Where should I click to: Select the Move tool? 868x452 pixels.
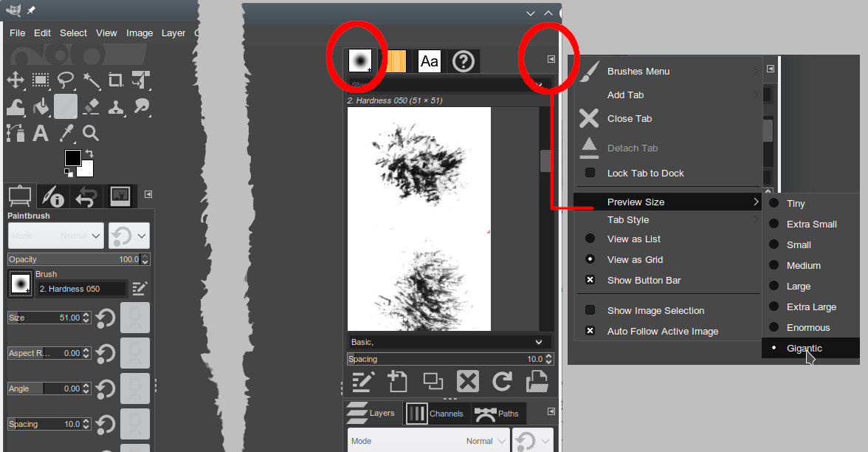tap(15, 81)
